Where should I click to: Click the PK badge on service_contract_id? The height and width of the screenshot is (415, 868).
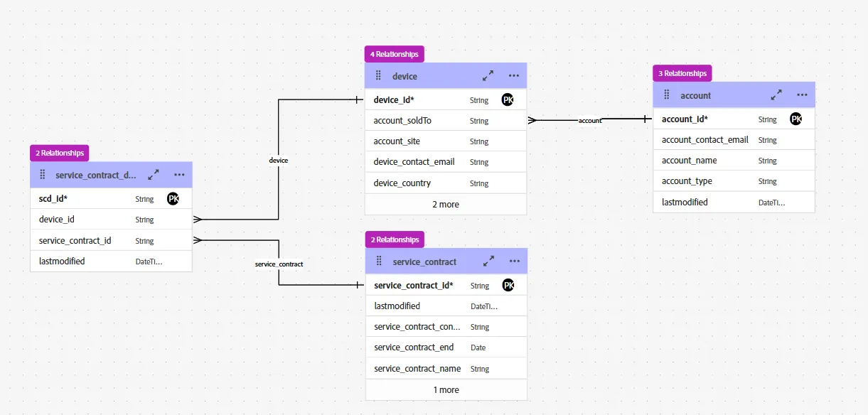pos(508,285)
